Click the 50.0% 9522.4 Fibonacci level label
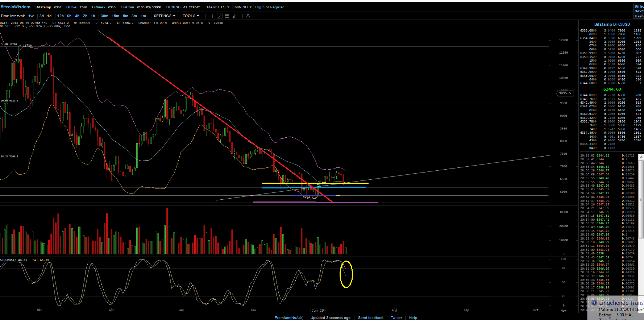This screenshot has height=320, width=644. [9, 101]
